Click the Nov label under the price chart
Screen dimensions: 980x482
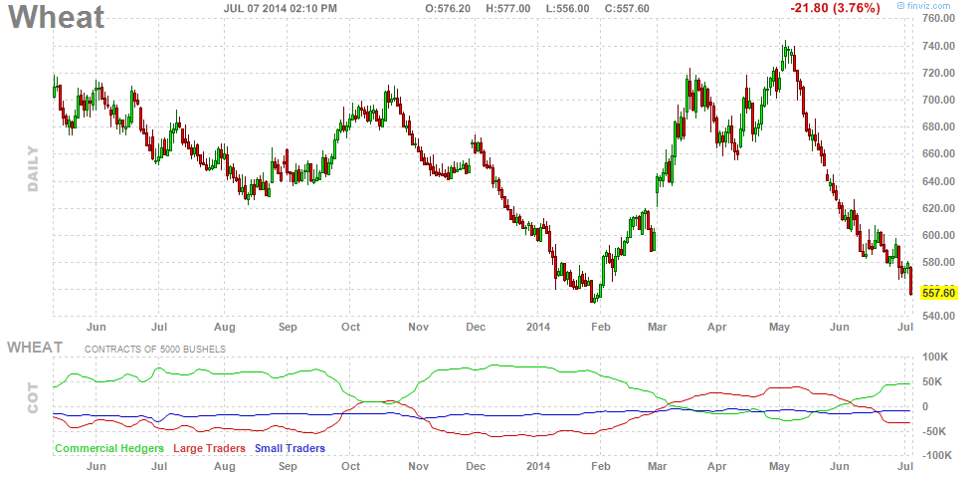[x=418, y=327]
